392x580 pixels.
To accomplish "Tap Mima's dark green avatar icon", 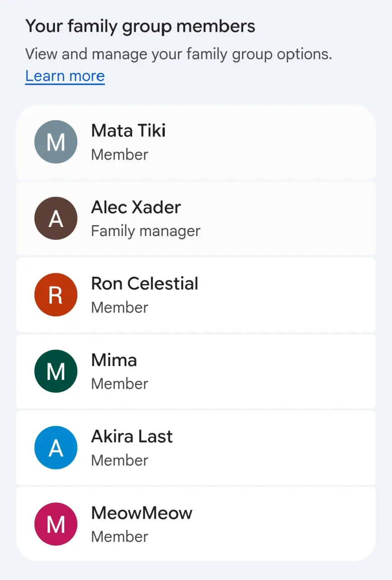I will pyautogui.click(x=56, y=371).
